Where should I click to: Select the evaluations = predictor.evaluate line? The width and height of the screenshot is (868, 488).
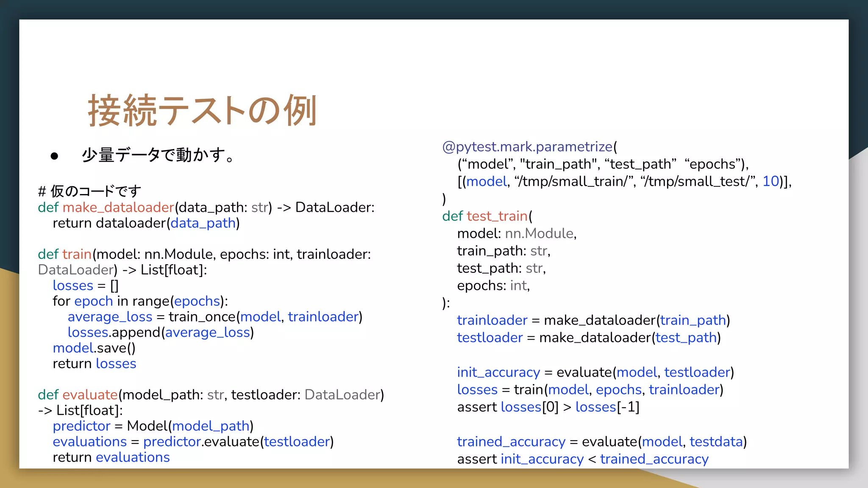click(193, 442)
